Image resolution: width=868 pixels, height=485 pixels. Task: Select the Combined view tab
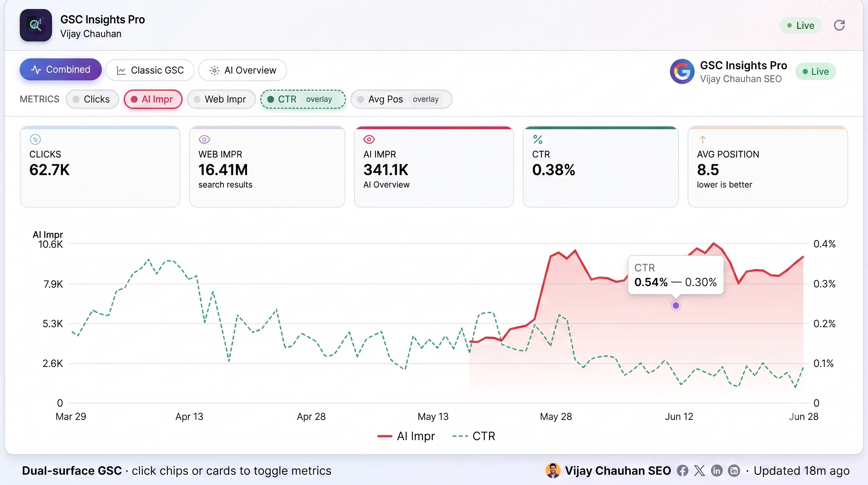point(61,69)
